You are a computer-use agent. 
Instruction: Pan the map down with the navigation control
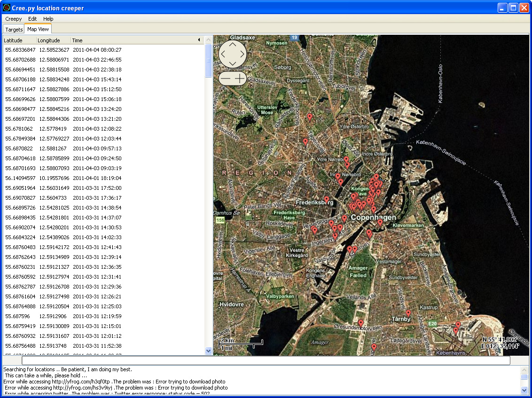coord(233,62)
